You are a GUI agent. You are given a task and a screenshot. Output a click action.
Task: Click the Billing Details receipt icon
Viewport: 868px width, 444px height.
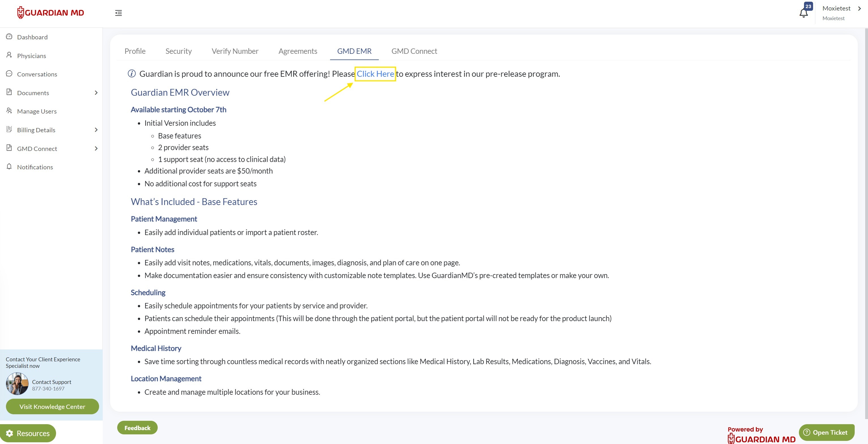[9, 129]
